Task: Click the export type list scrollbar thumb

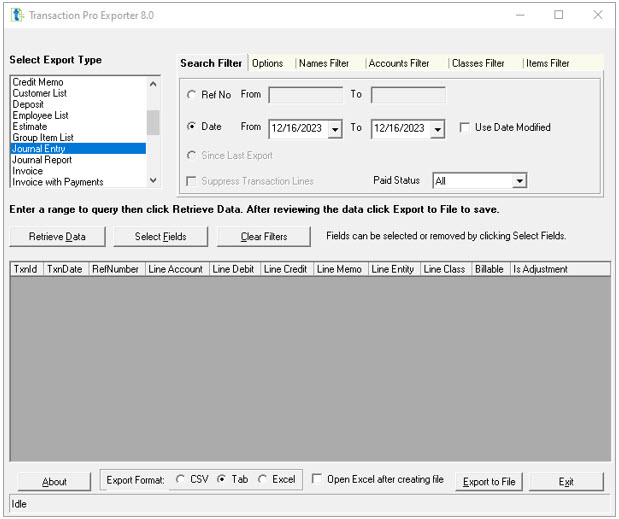Action: click(153, 123)
